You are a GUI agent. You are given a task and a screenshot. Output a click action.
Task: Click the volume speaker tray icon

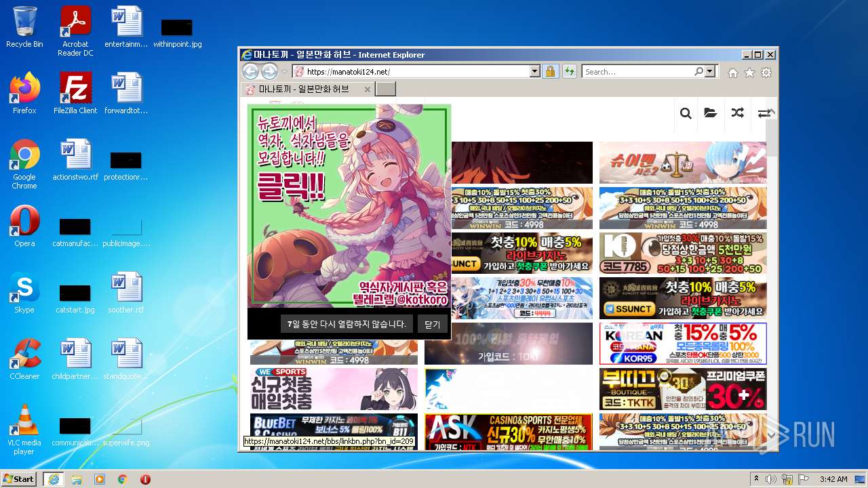pyautogui.click(x=771, y=479)
